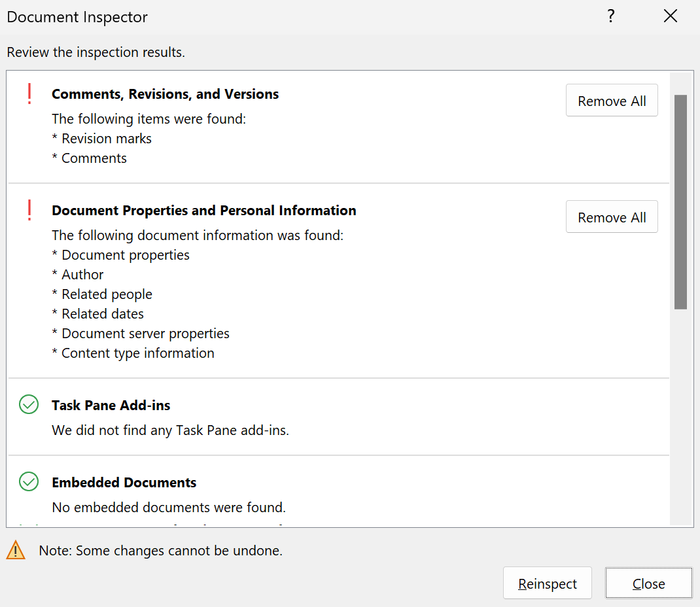
Task: Click the orange warning triangle icon
Action: pos(16,550)
